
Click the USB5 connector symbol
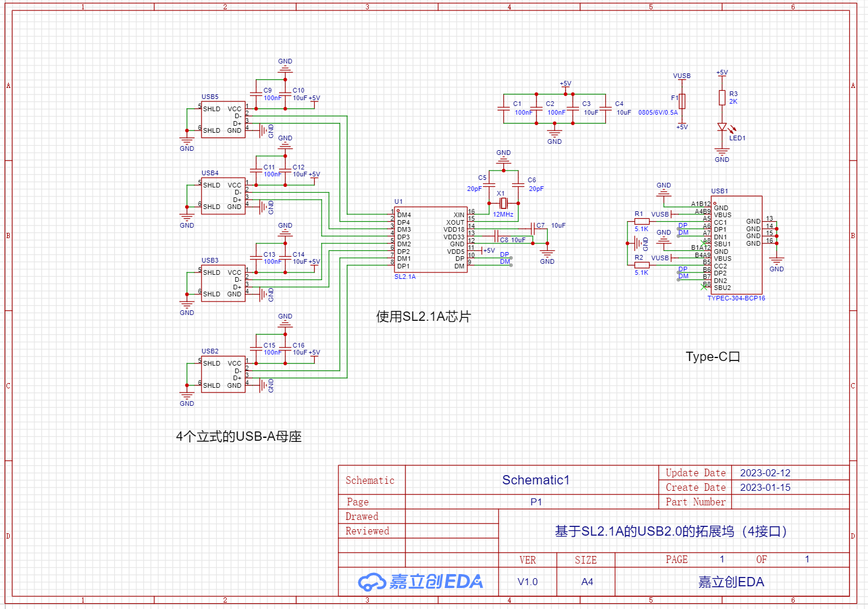point(223,119)
